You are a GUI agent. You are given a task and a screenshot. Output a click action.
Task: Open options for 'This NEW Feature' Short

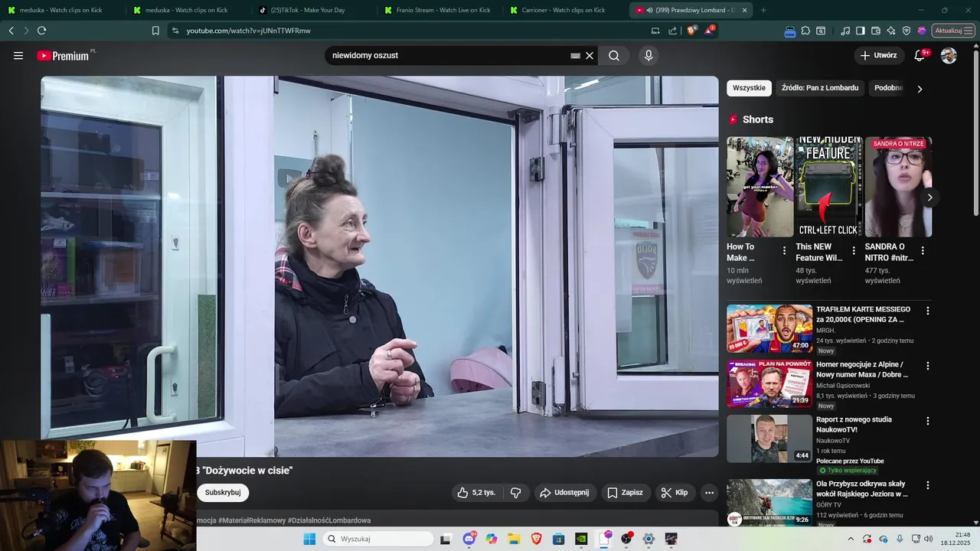click(854, 251)
